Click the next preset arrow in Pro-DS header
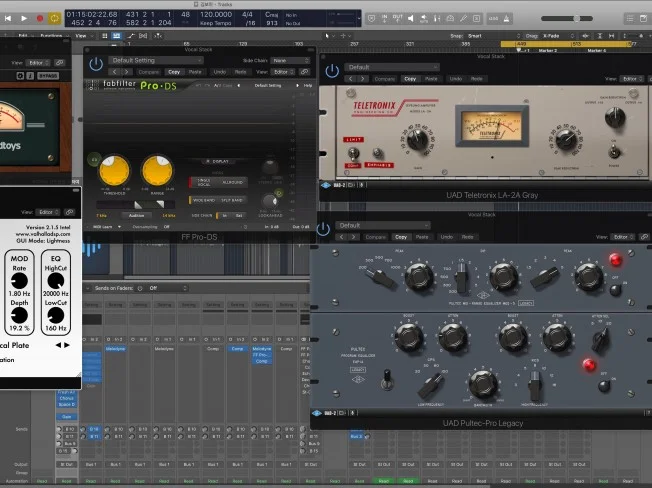 [x=126, y=72]
